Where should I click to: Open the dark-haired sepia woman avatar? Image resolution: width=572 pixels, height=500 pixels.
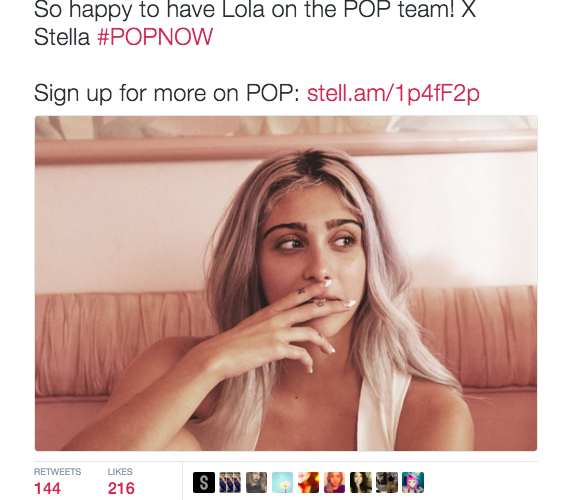(361, 482)
